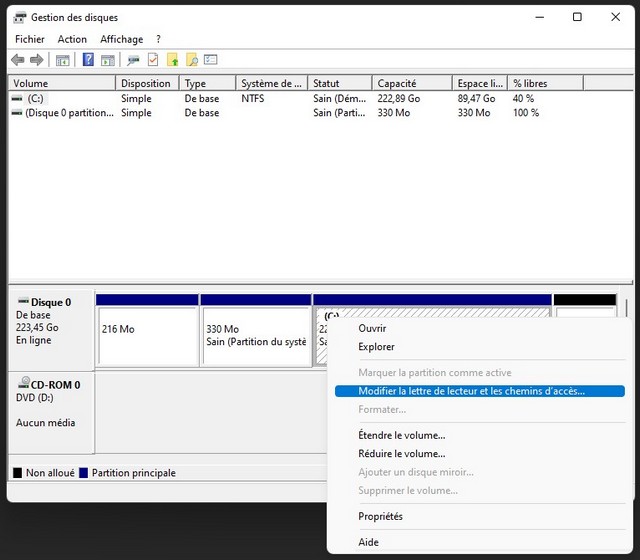Image resolution: width=640 pixels, height=560 pixels.
Task: Sort the list by the Capacité column header
Action: [x=396, y=84]
